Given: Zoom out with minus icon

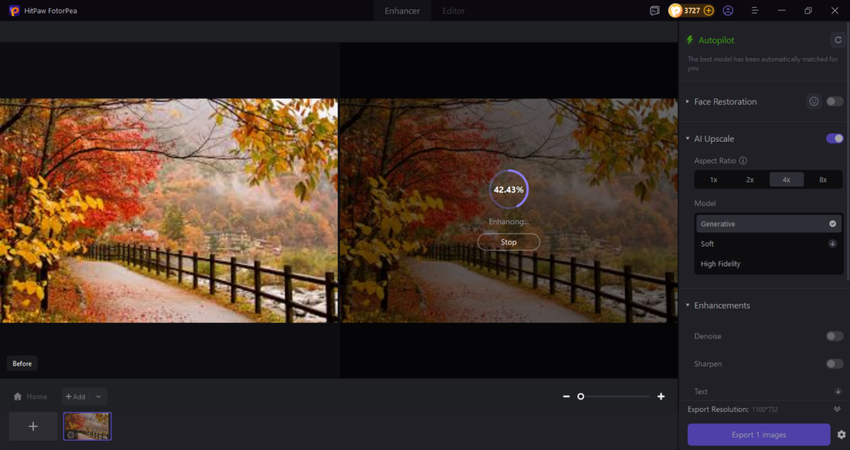Looking at the screenshot, I should pos(566,396).
